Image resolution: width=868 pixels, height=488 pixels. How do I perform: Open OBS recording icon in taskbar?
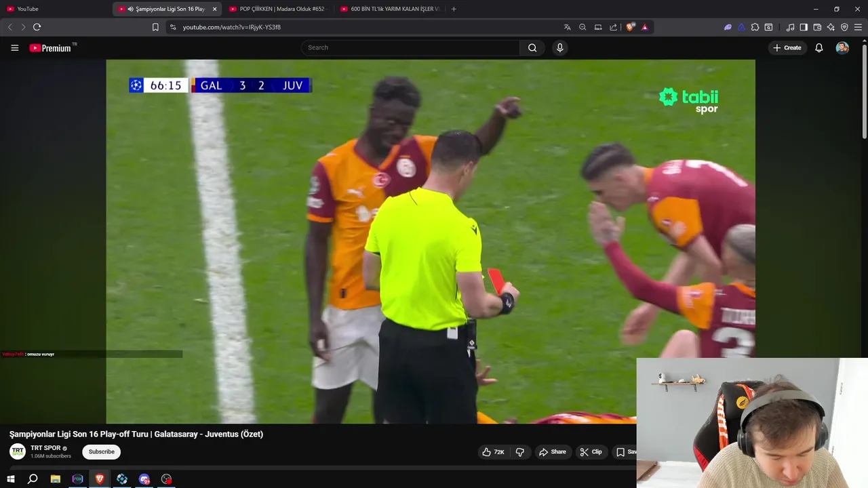166,479
